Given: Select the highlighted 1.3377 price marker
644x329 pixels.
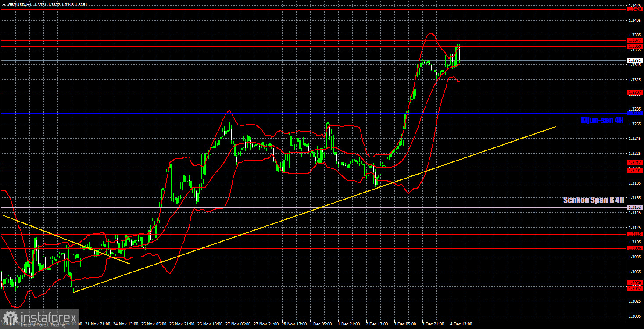Looking at the screenshot, I should click(635, 40).
